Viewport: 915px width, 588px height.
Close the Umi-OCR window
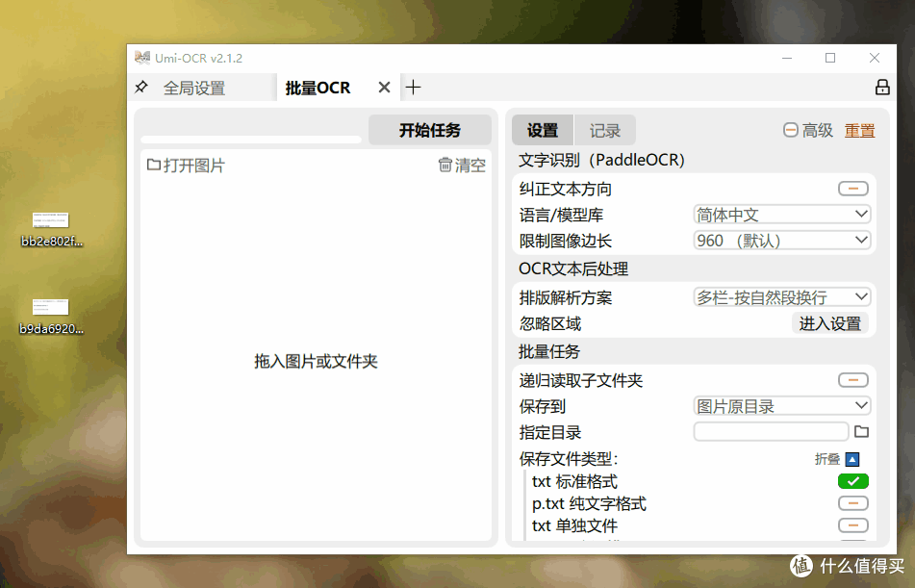(x=875, y=58)
